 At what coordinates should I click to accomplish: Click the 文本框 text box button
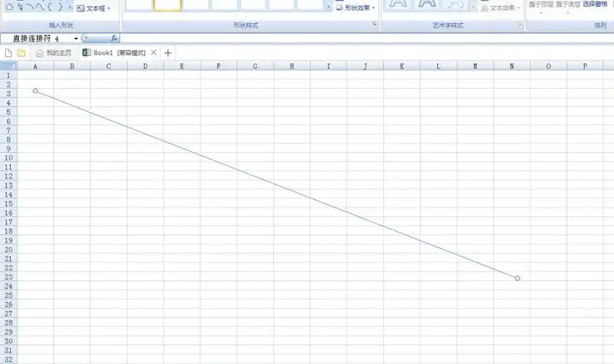tap(91, 8)
